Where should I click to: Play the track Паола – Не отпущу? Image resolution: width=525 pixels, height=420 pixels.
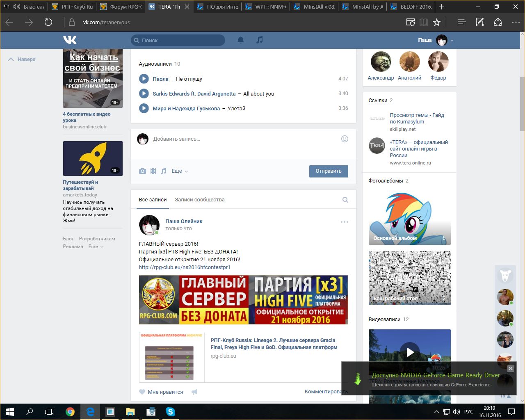coord(144,79)
